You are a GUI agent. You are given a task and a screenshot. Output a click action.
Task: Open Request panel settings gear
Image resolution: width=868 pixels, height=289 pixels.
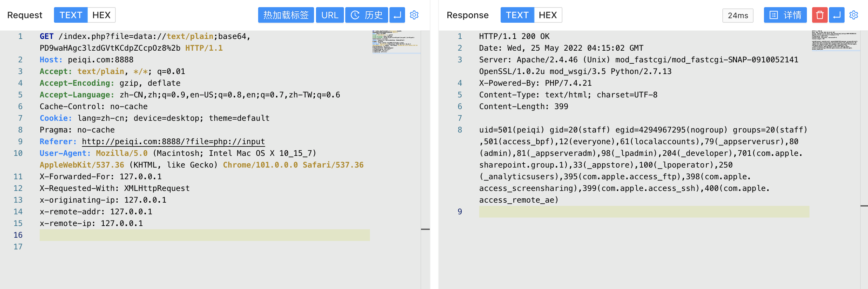(414, 15)
